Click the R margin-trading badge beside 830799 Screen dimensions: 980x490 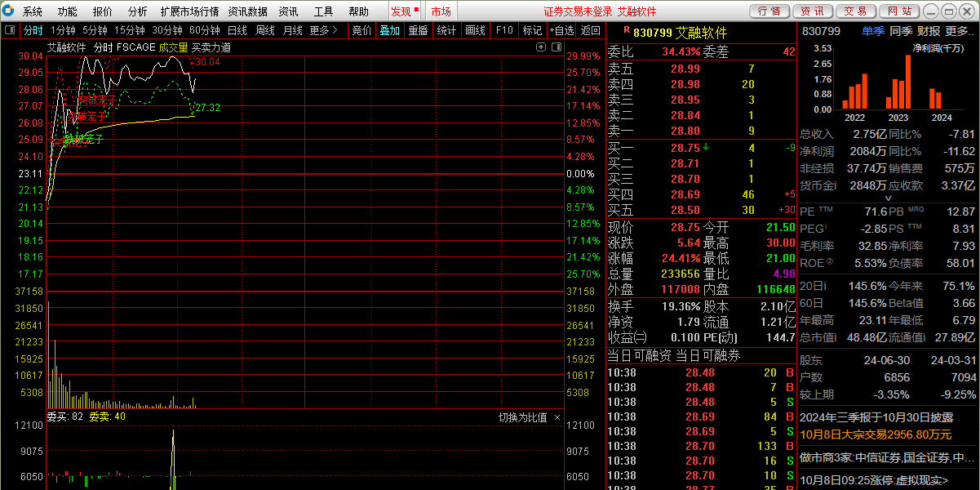626,31
